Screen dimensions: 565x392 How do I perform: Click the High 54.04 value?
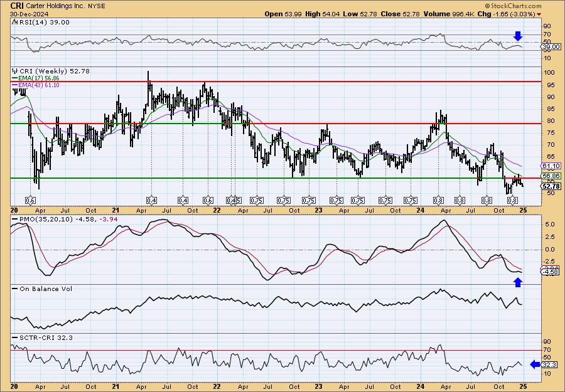323,14
